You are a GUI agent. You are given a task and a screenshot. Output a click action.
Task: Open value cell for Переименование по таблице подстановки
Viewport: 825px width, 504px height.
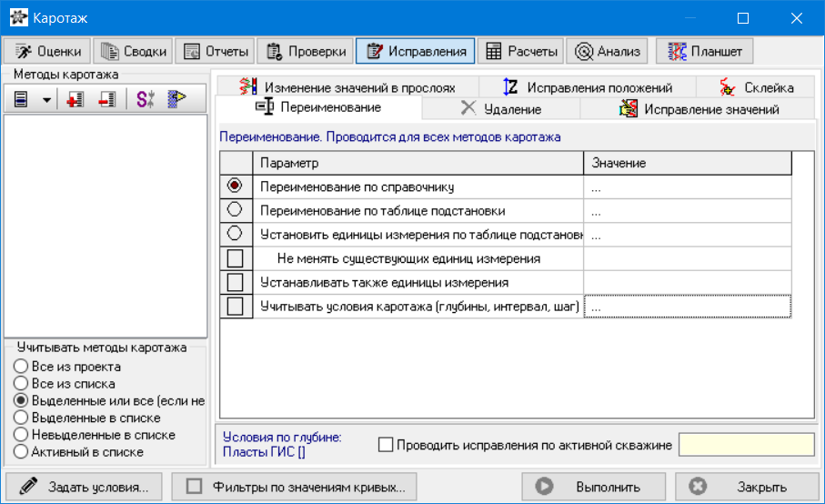687,210
